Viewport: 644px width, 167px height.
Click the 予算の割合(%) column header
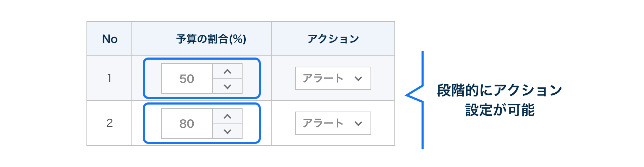[211, 39]
